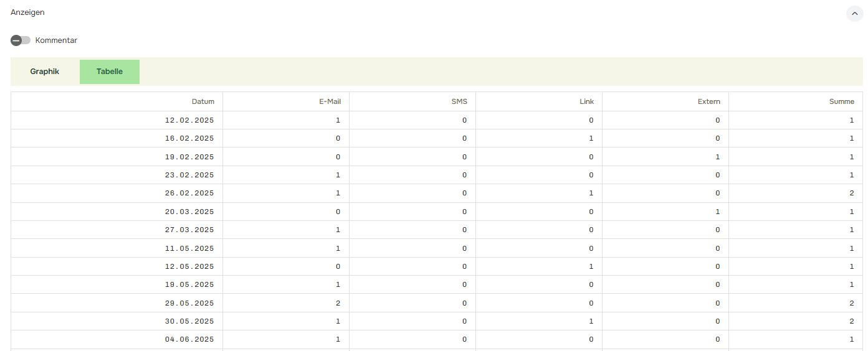The height and width of the screenshot is (351, 868).
Task: Click the Kommentar label text
Action: (x=56, y=40)
